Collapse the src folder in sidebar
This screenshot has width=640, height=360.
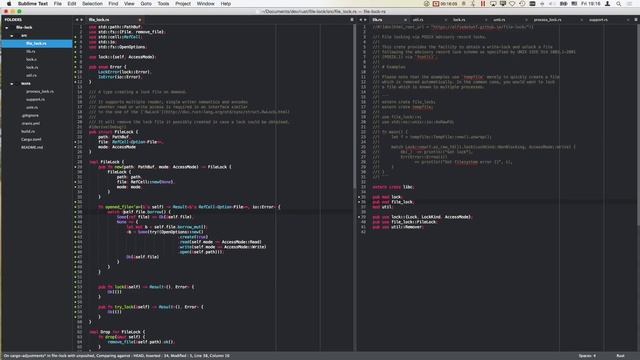(x=11, y=36)
